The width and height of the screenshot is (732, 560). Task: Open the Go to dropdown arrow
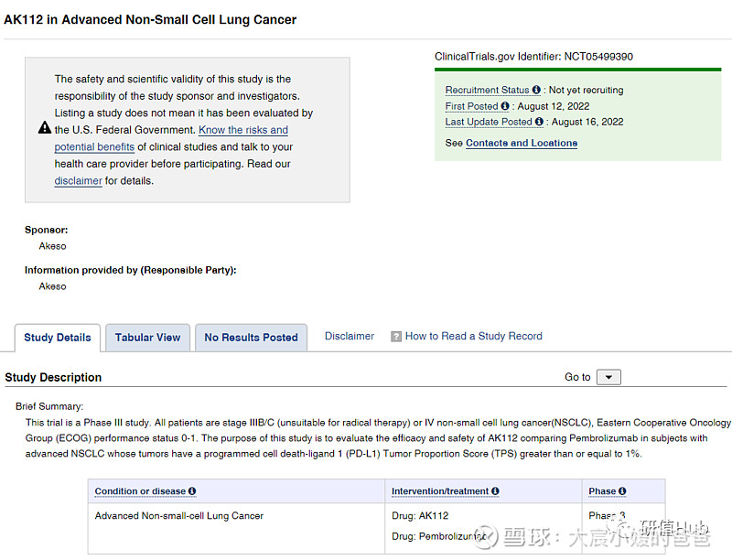(x=608, y=377)
